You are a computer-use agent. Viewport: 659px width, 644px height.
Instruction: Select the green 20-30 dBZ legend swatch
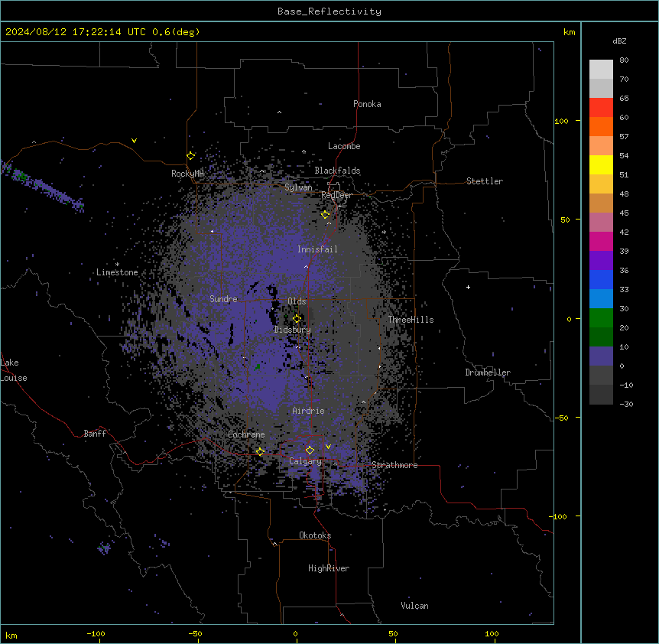(601, 318)
